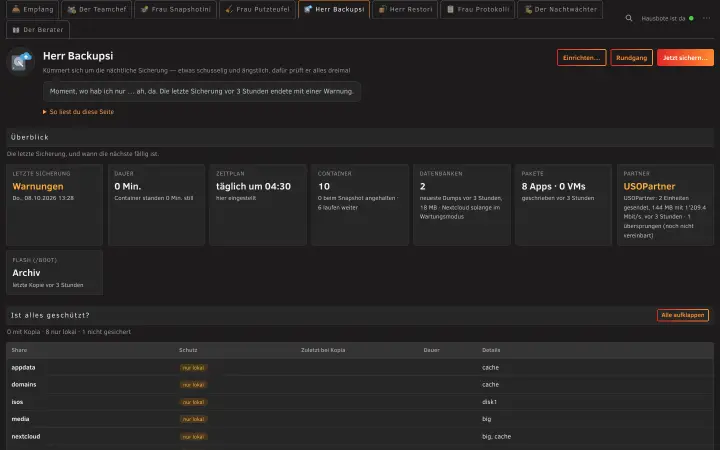Open the Empfang tab
Screen dimensions: 720x450
[33, 9]
